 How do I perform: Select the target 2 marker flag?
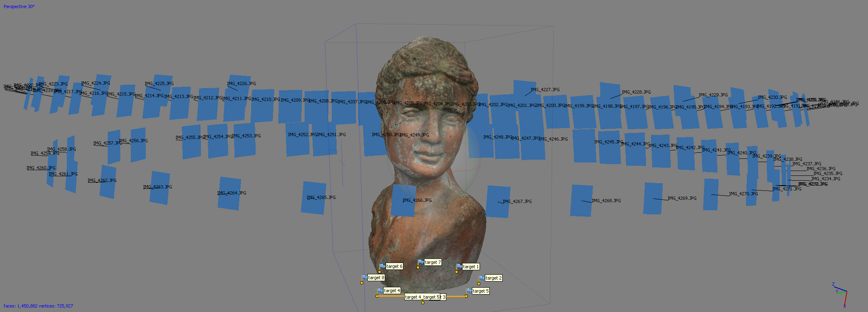(482, 278)
